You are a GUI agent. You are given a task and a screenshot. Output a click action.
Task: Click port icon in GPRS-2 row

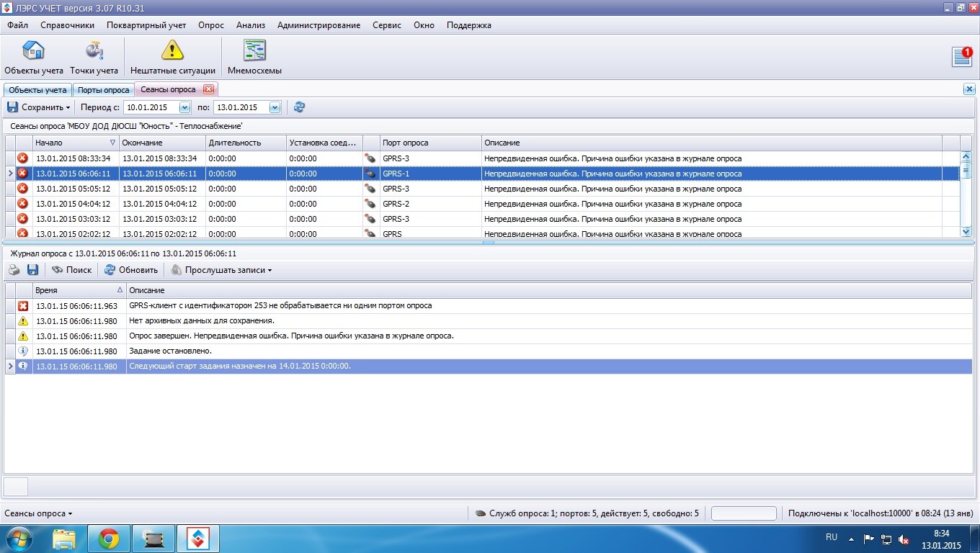(370, 204)
